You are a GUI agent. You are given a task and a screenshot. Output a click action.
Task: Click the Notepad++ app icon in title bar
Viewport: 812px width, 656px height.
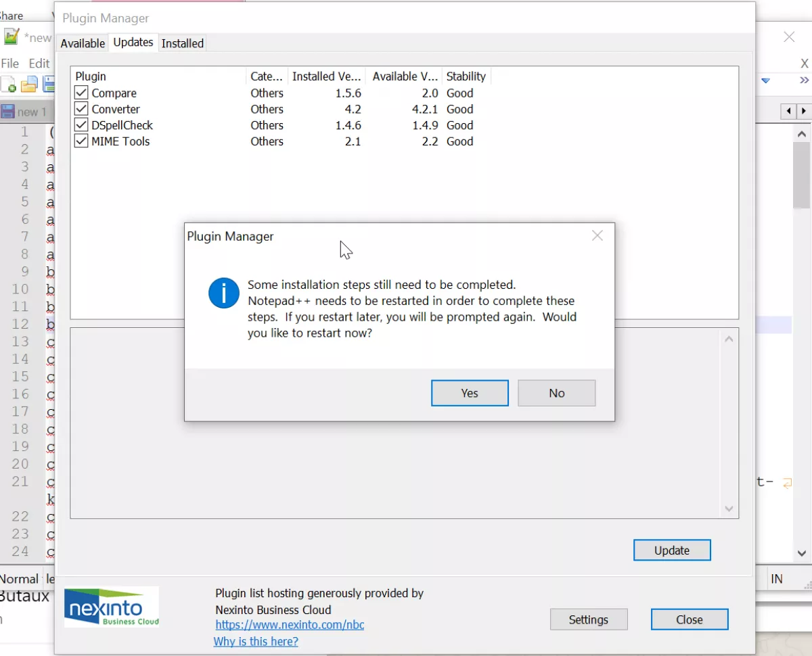coord(11,37)
